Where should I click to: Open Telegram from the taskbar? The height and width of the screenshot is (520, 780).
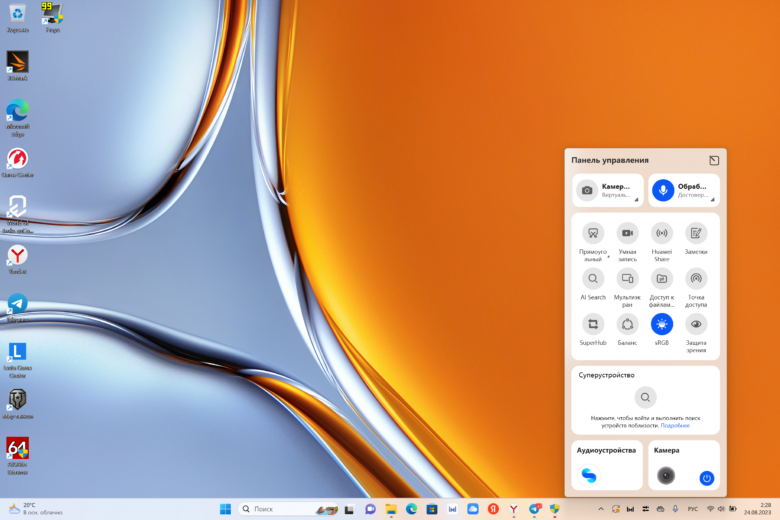pos(535,509)
